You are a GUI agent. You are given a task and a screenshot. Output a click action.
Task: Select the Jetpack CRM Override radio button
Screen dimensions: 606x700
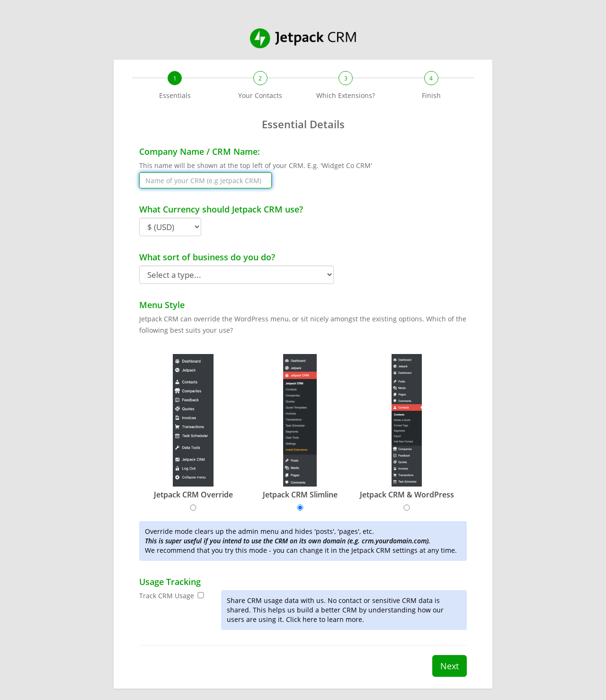193,508
